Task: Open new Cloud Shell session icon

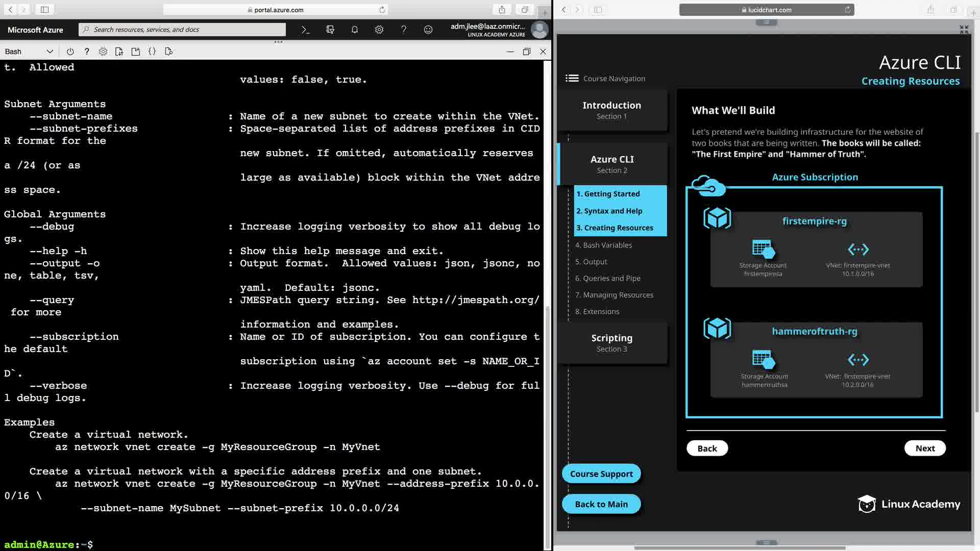Action: pyautogui.click(x=136, y=52)
